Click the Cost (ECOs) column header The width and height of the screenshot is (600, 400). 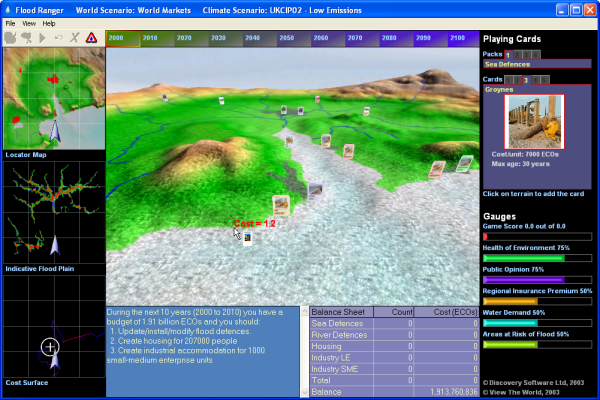click(x=447, y=312)
